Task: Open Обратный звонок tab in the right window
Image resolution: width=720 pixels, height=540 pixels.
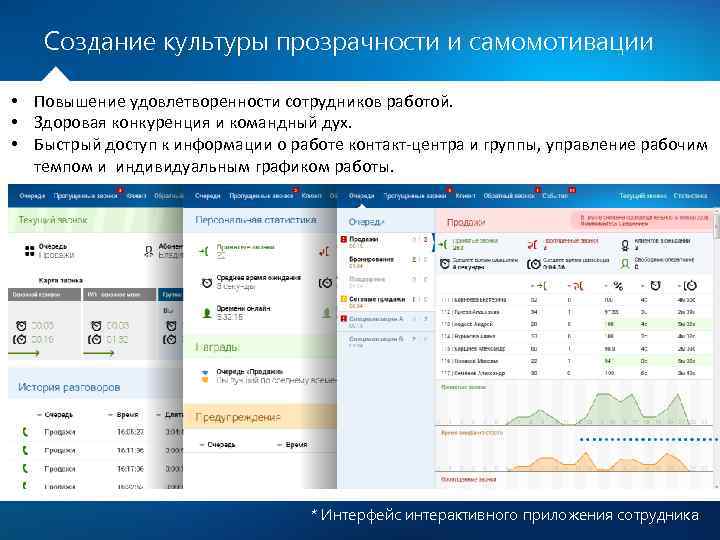Action: click(509, 196)
